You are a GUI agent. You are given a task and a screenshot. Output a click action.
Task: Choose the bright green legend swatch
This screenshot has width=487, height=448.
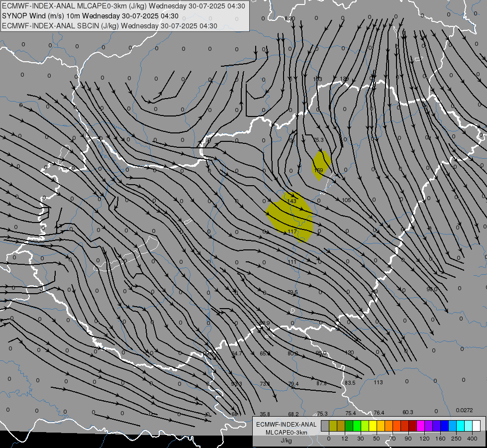click(357, 426)
